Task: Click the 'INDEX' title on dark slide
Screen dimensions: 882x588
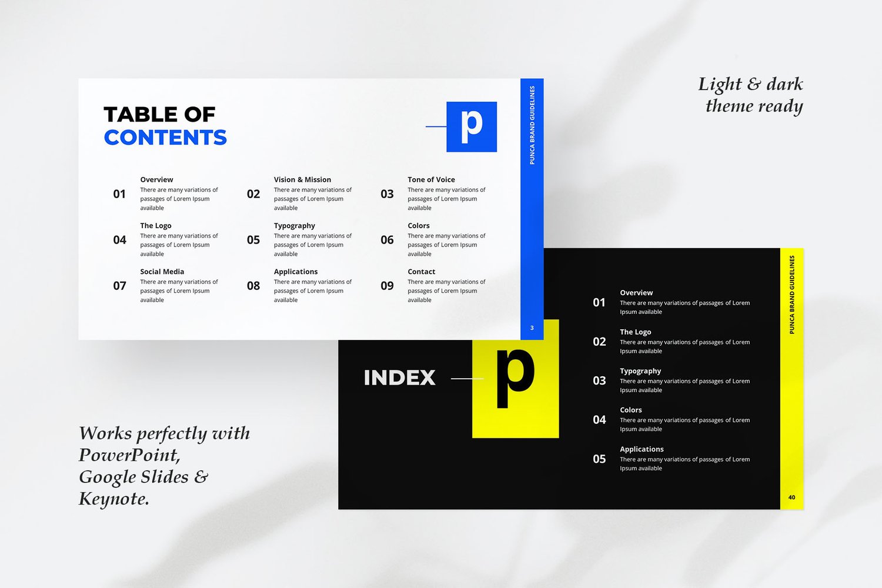Action: point(400,377)
